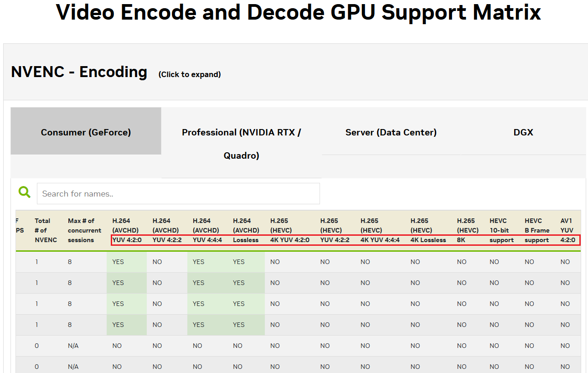Select the H.264 (AVCHD) YUV 4:2:2 column header
Screen dimensions: 588x373
pyautogui.click(x=167, y=230)
